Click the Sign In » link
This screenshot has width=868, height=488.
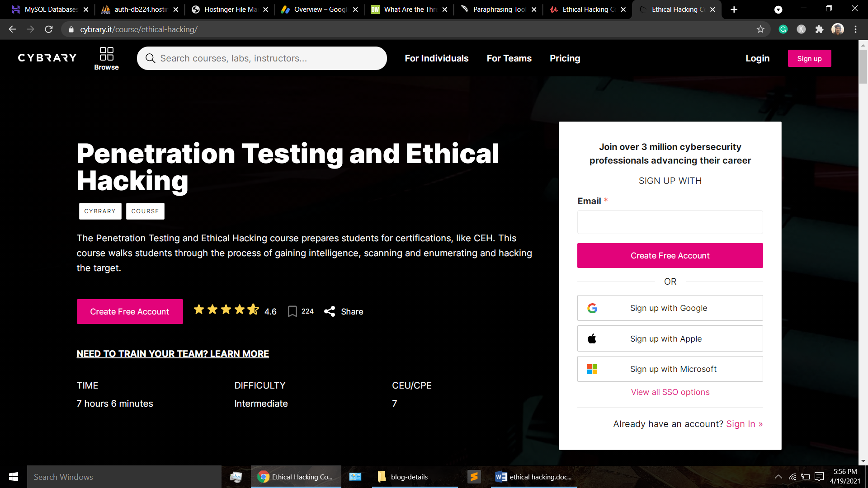click(x=744, y=424)
